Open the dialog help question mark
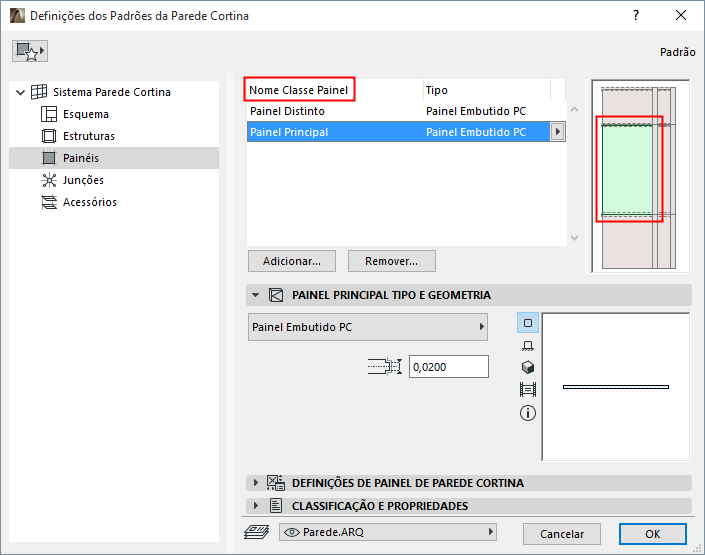 pyautogui.click(x=636, y=15)
